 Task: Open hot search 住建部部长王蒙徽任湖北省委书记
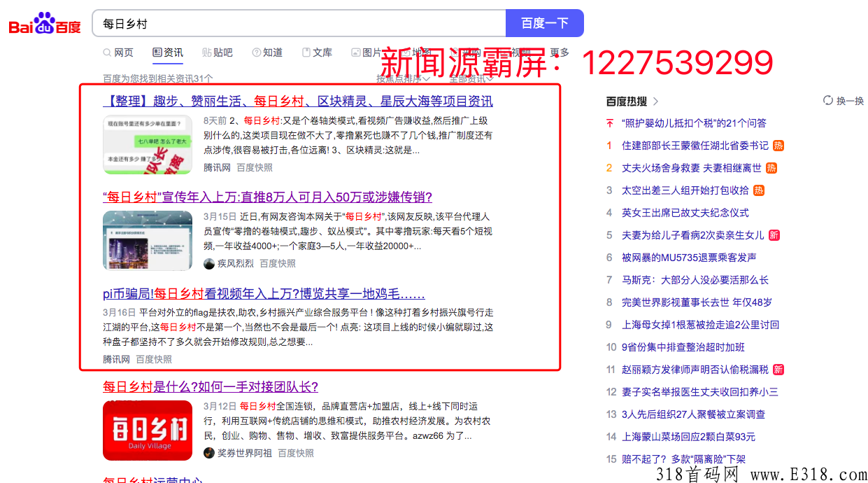(695, 146)
